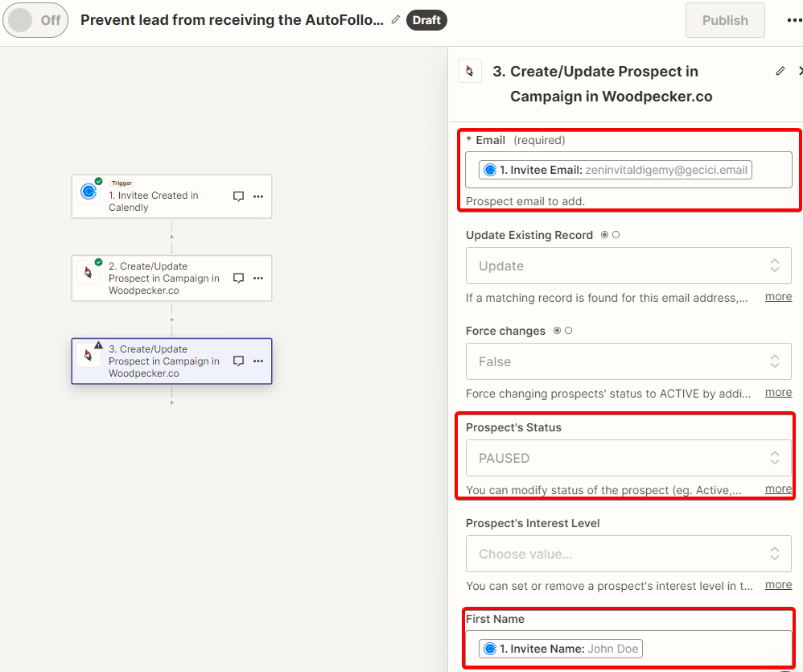Click the Publish button

pos(725,20)
